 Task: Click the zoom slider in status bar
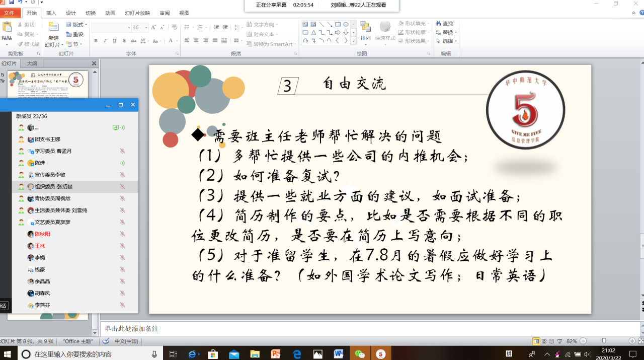click(x=603, y=341)
